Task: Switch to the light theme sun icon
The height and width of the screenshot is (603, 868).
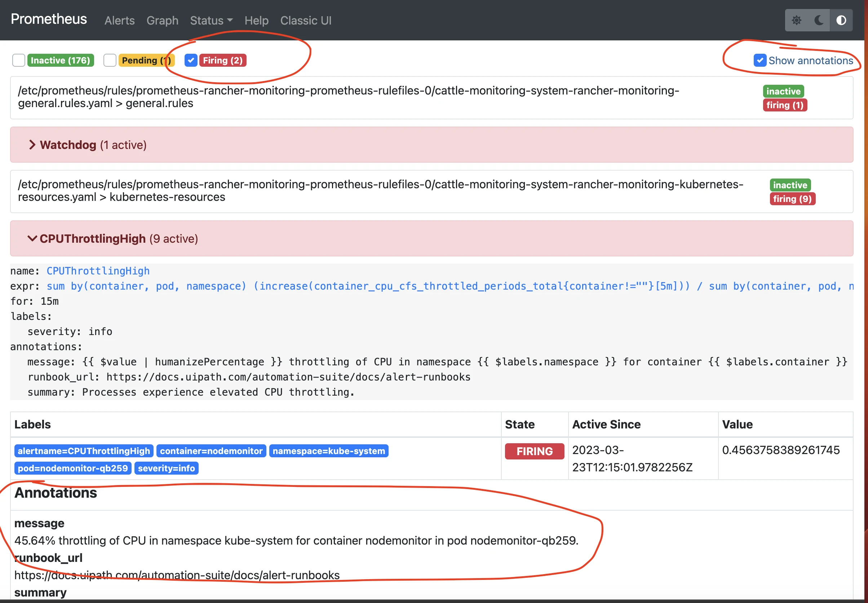Action: coord(796,20)
